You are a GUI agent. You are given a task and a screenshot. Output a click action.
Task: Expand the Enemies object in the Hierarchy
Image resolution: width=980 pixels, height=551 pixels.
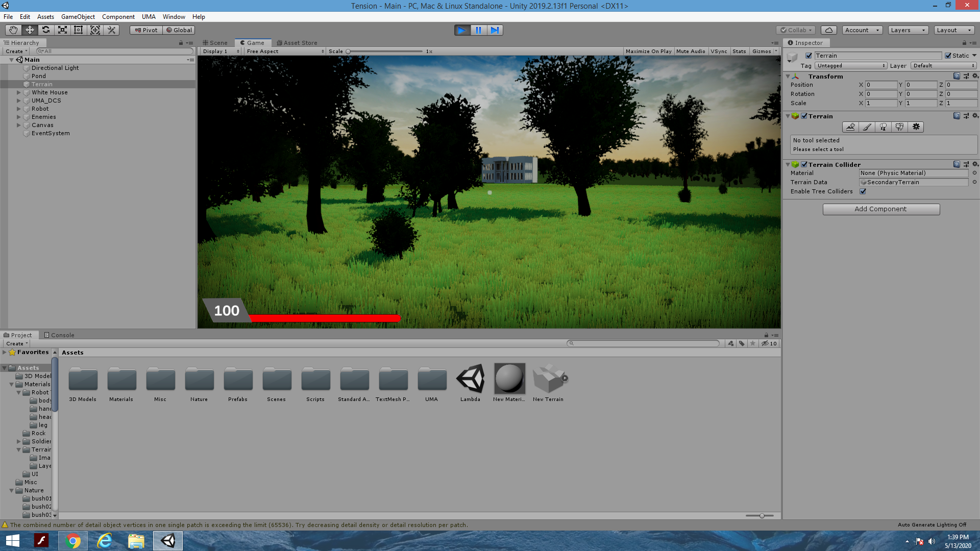[19, 117]
